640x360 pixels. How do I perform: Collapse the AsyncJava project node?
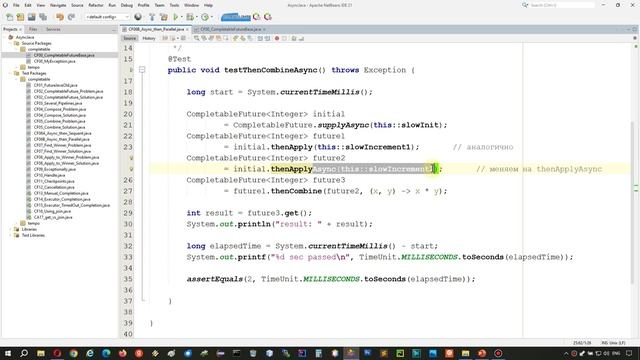5,37
